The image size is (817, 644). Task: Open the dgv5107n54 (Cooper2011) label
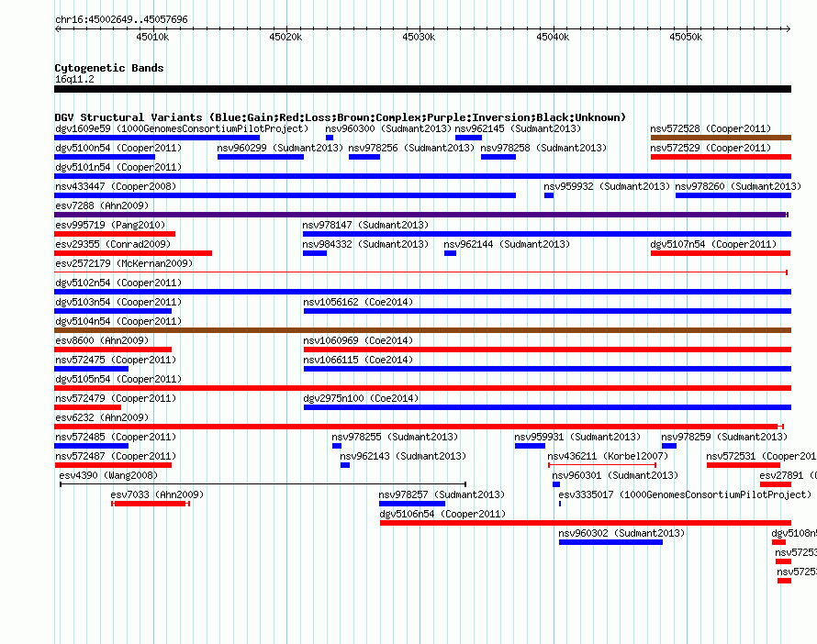click(713, 244)
